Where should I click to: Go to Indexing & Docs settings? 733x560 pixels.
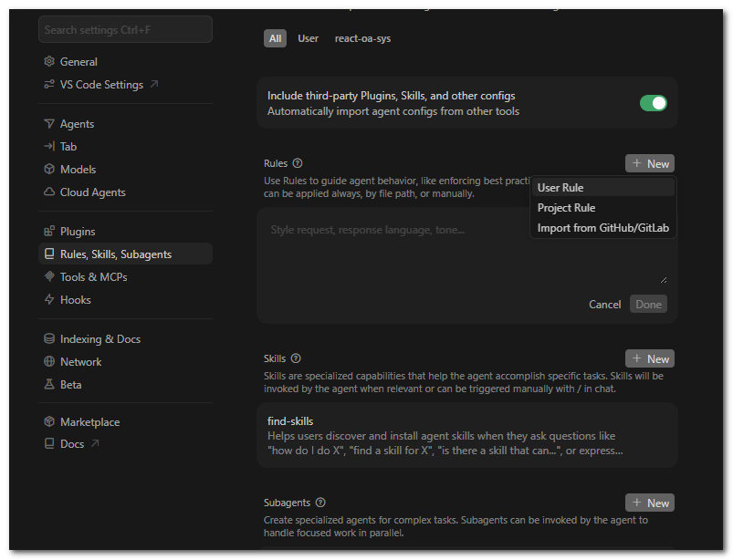(x=125, y=338)
